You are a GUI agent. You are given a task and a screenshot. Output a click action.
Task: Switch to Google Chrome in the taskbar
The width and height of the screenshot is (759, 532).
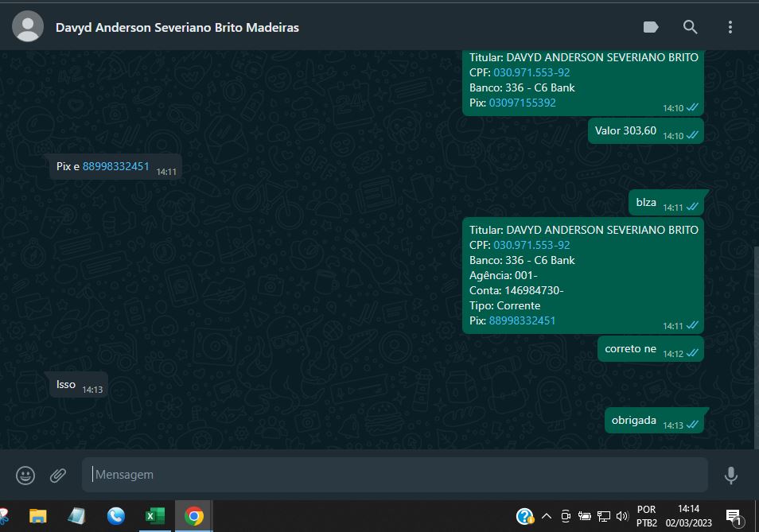pos(193,516)
